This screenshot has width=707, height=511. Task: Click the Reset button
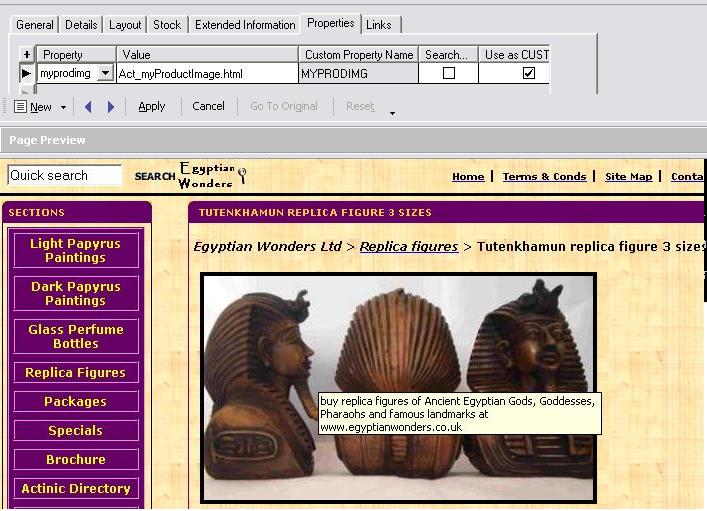tap(360, 106)
